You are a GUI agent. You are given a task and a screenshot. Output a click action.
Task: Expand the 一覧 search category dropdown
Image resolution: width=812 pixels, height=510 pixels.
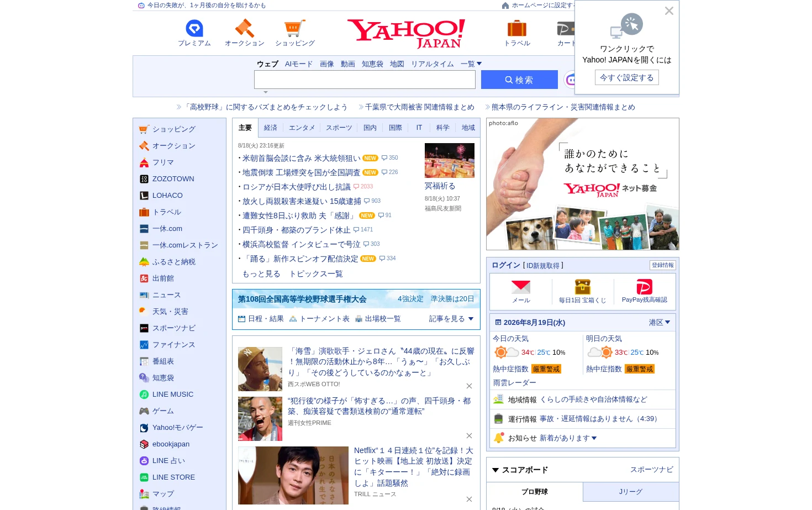471,64
